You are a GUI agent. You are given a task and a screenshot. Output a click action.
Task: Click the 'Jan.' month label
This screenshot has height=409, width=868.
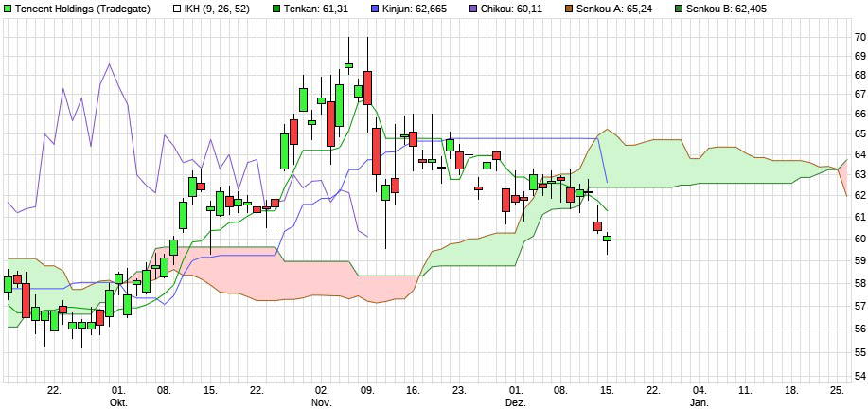pyautogui.click(x=700, y=402)
